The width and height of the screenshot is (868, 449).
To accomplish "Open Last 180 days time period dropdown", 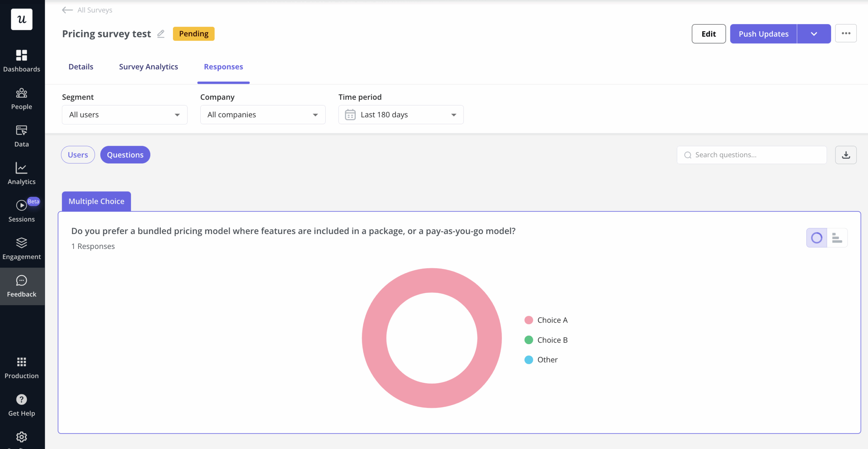I will point(401,115).
